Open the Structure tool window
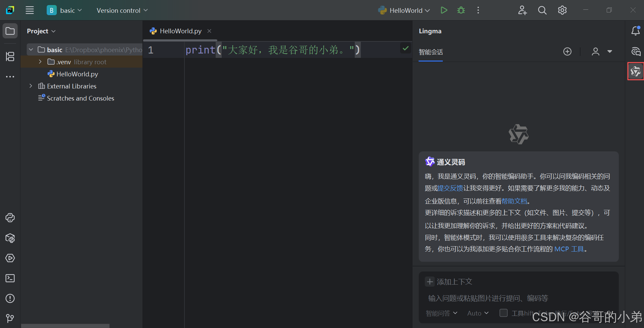644x328 pixels. [10, 56]
